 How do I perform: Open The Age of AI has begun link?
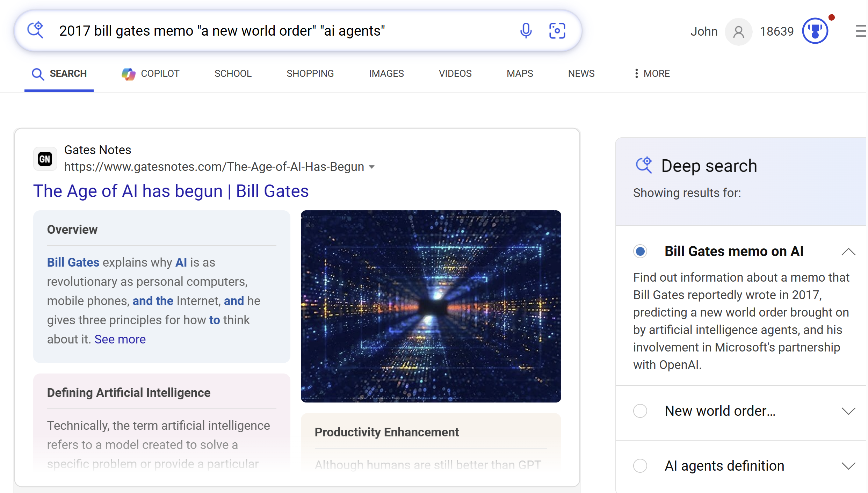(171, 191)
